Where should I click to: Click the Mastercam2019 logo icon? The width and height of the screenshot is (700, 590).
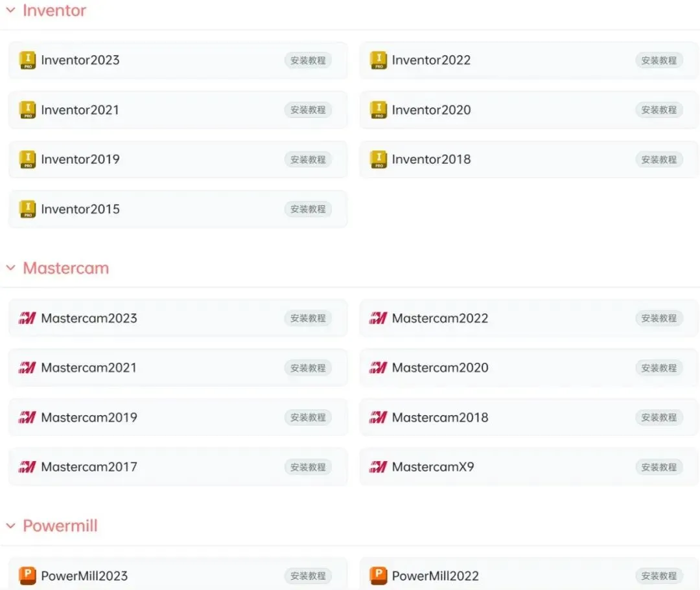pyautogui.click(x=27, y=418)
